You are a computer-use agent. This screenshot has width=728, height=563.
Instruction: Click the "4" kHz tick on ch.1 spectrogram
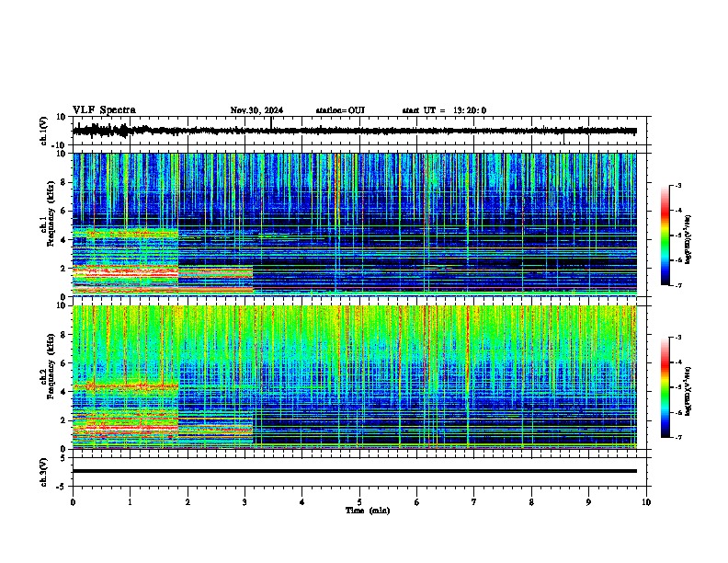(63, 240)
